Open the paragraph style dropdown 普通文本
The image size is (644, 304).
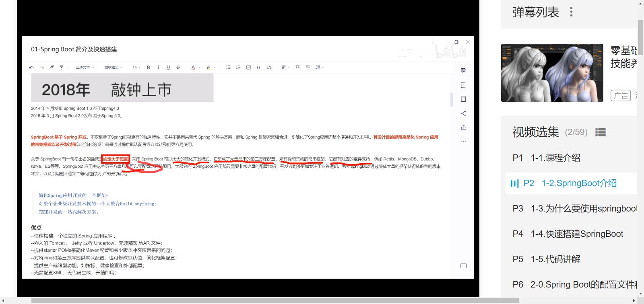[x=85, y=68]
